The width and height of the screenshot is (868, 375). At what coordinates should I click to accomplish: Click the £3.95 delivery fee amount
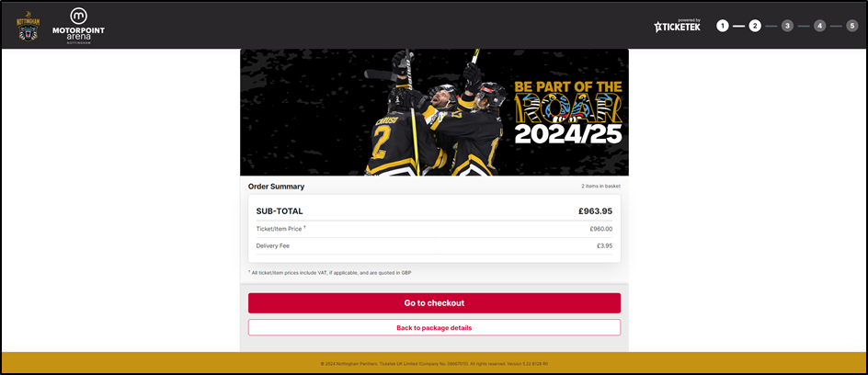pos(604,245)
